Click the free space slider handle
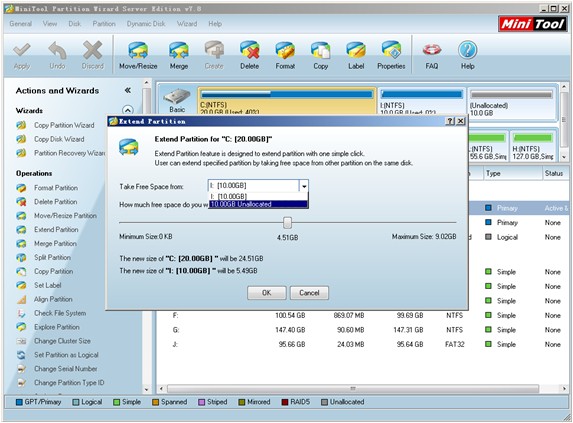This screenshot has height=423, width=573. [288, 222]
